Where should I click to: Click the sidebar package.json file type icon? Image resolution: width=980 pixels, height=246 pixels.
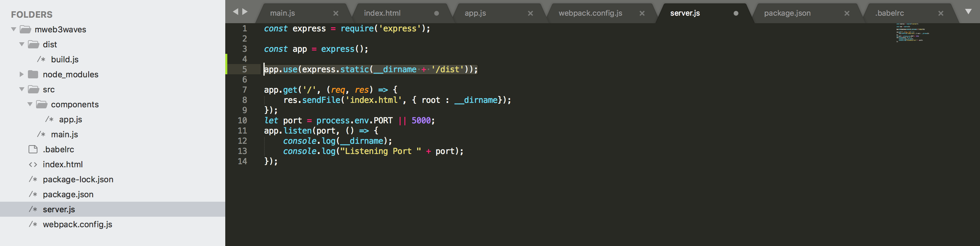coord(33,194)
